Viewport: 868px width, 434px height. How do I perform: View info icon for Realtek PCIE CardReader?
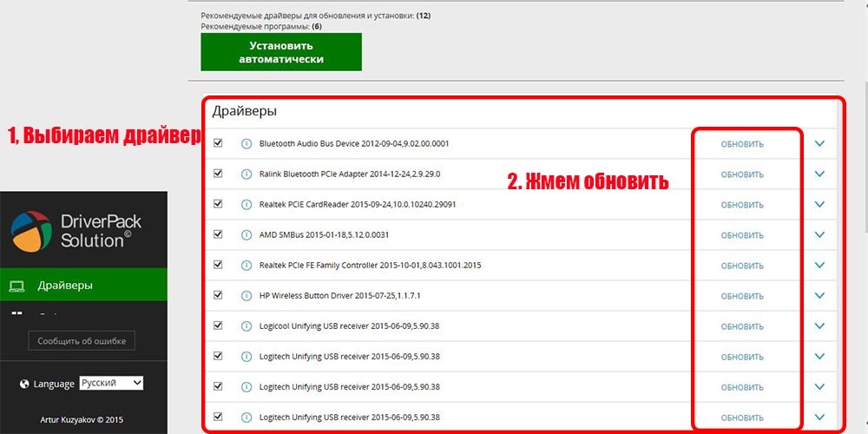coord(247,204)
